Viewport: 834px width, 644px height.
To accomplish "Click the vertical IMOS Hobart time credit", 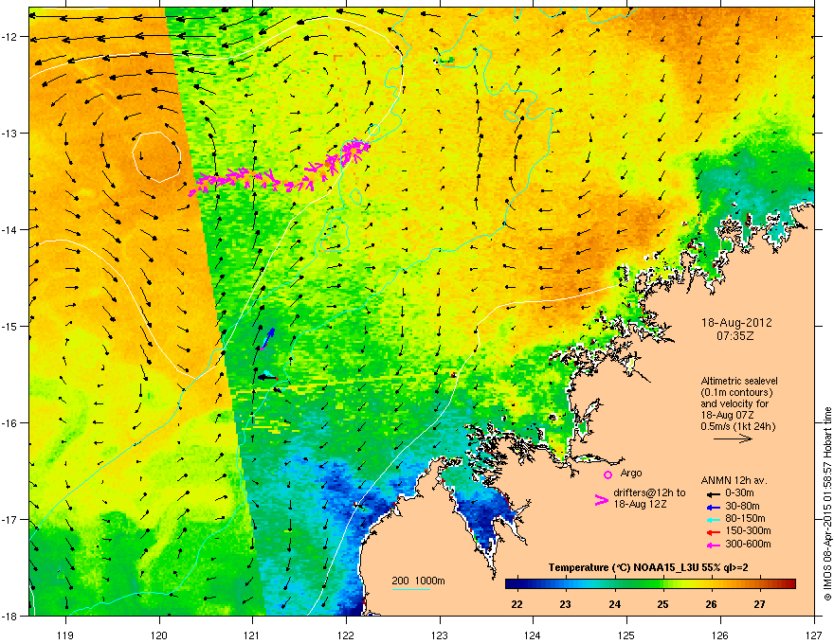I will 827,504.
